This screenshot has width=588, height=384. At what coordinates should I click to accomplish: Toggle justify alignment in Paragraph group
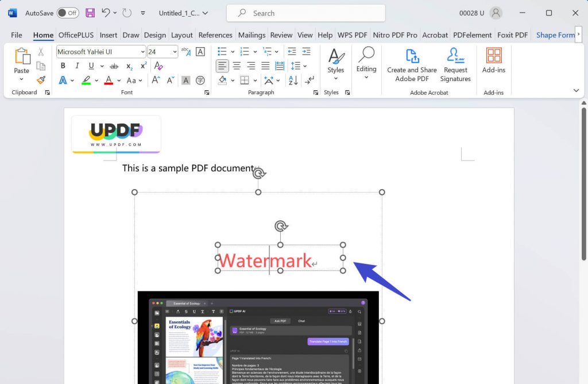[265, 65]
